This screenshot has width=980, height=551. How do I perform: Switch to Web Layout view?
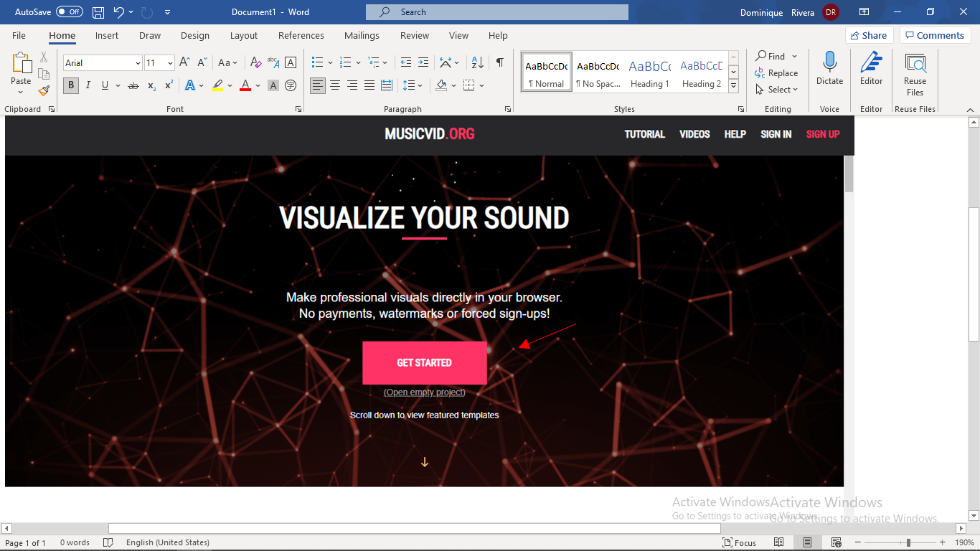pyautogui.click(x=837, y=542)
